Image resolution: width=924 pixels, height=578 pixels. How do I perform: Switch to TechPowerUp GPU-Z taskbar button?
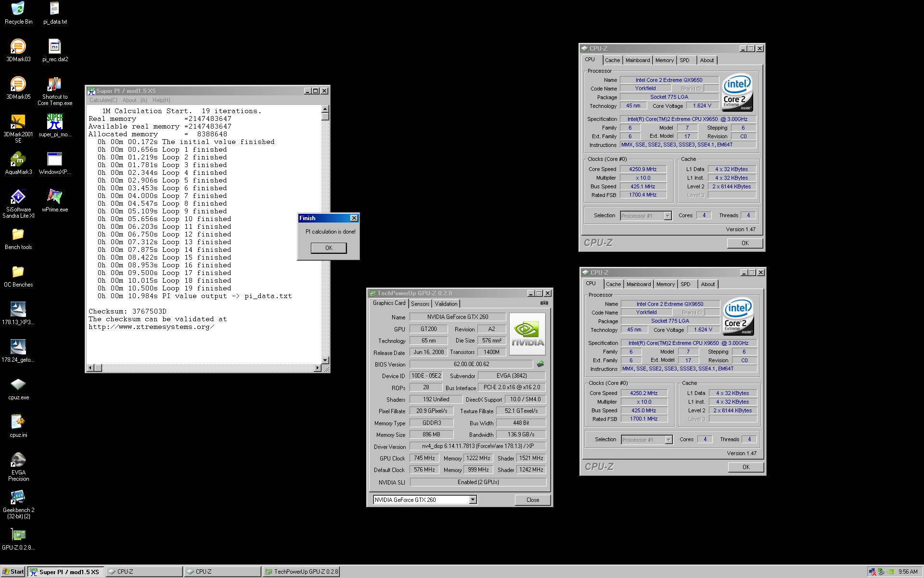[x=301, y=572]
